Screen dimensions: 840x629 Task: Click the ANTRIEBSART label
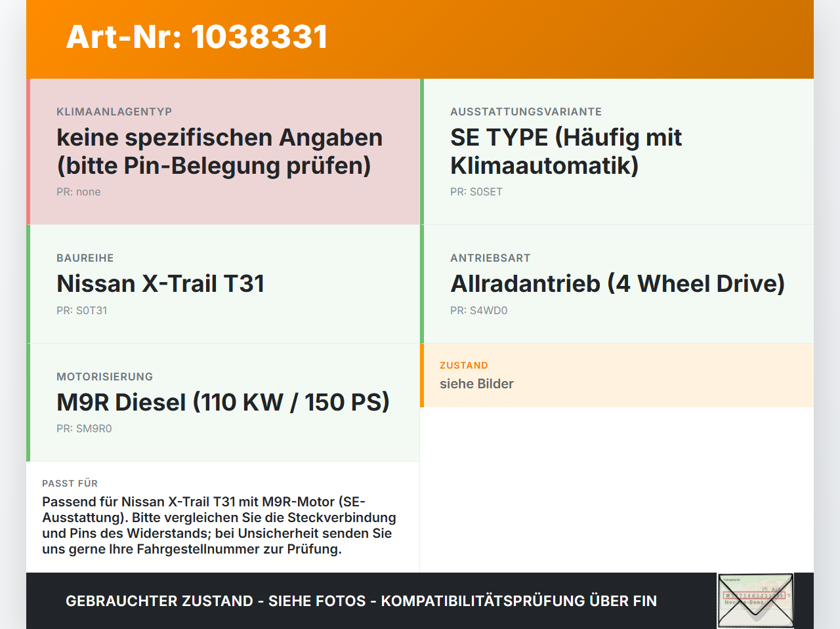pyautogui.click(x=490, y=258)
